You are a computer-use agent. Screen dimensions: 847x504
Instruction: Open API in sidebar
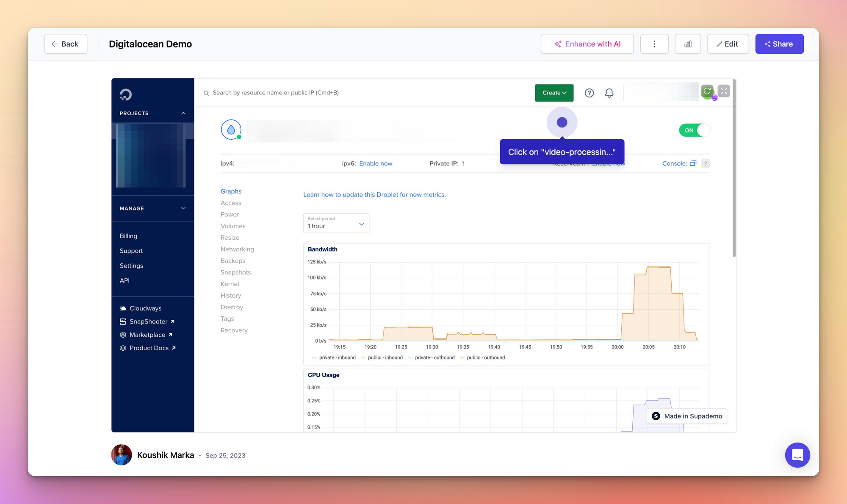coord(125,280)
